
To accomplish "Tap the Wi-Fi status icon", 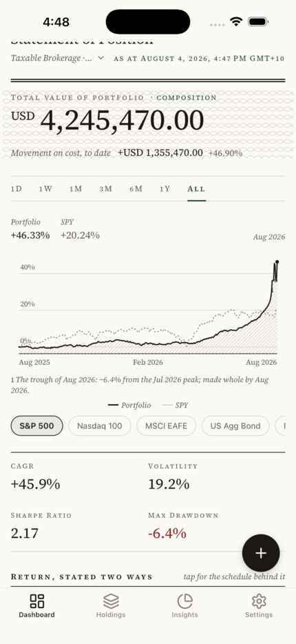I will pyautogui.click(x=236, y=22).
